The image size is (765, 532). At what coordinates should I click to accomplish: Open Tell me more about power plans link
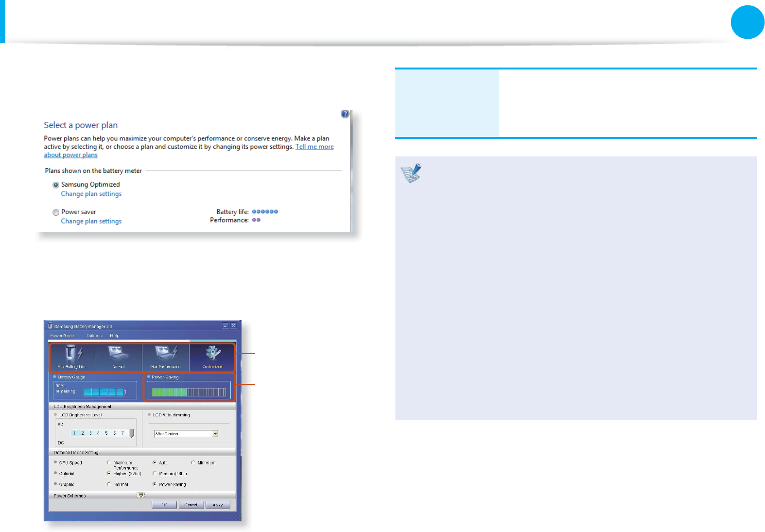point(189,151)
